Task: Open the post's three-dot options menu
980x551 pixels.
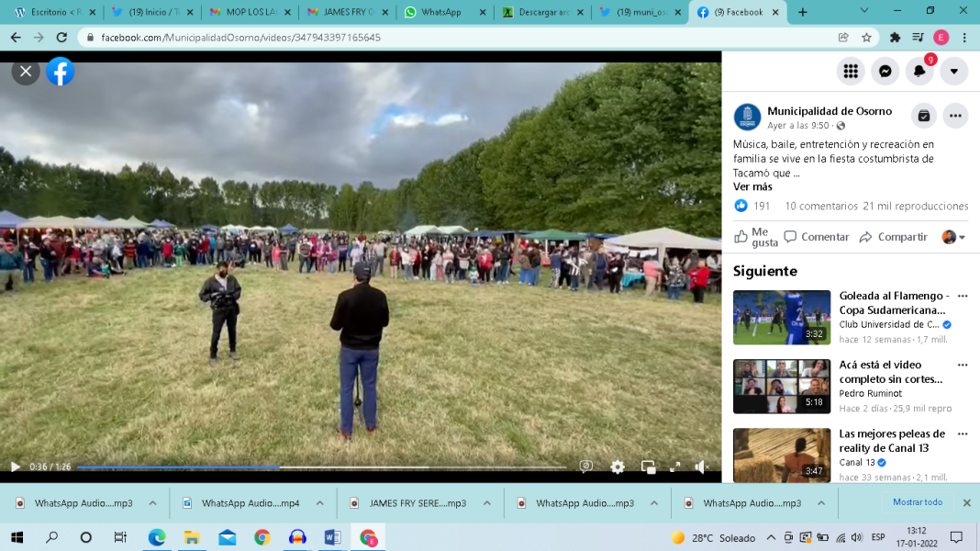Action: point(955,116)
